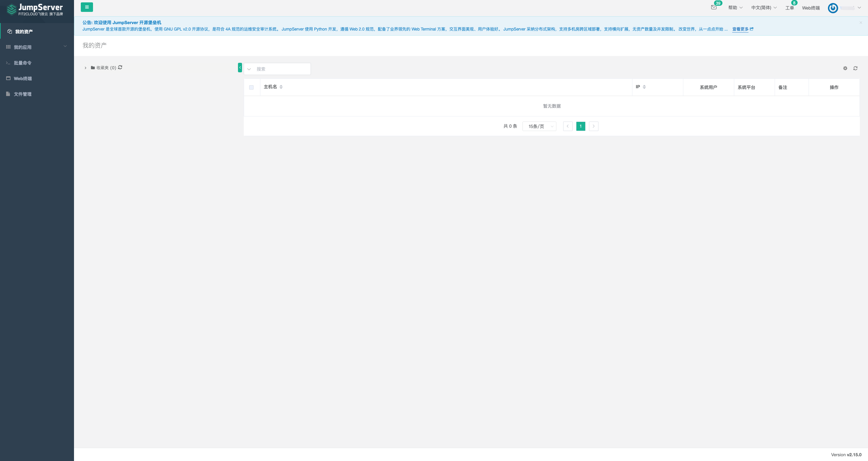
Task: Open the language 中文(简体) dropdown
Action: 763,8
